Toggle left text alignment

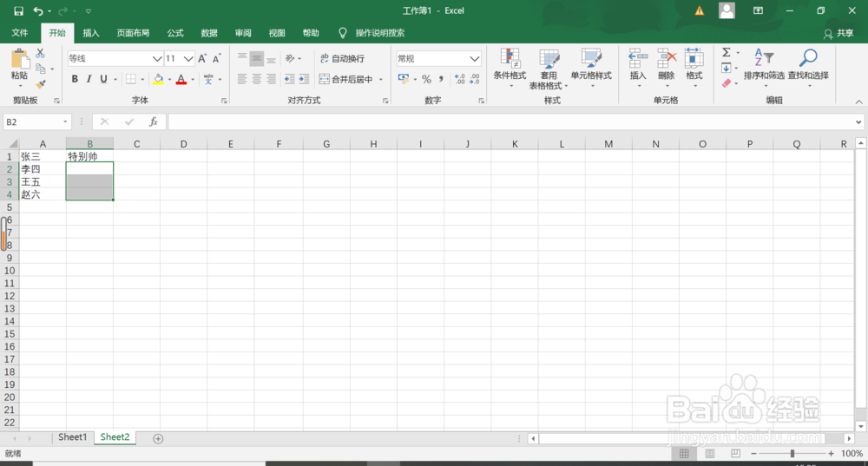pos(242,79)
